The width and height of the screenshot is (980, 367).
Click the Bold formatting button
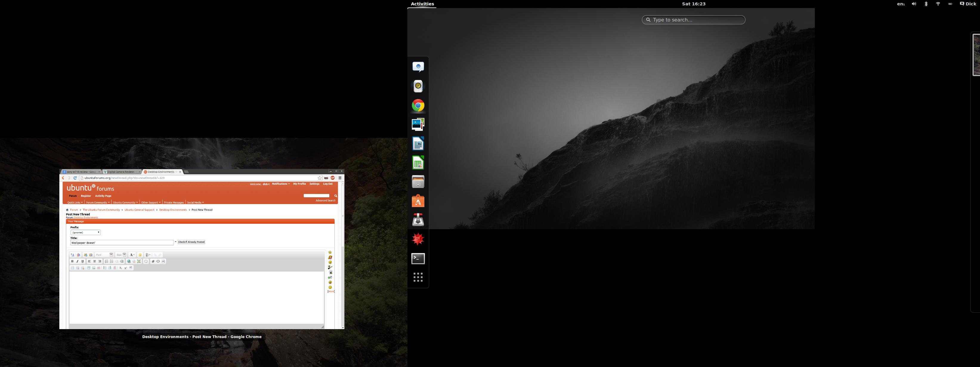(72, 261)
